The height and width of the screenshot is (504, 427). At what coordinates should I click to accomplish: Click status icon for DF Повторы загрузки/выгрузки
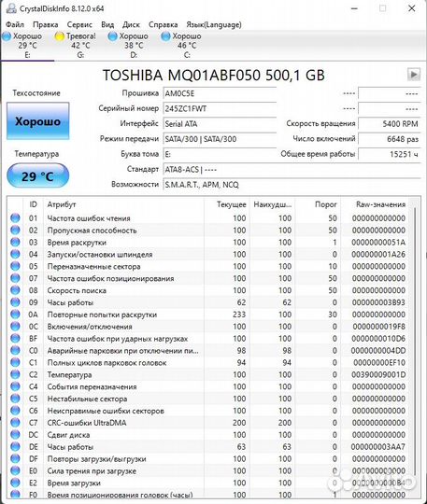(15, 458)
